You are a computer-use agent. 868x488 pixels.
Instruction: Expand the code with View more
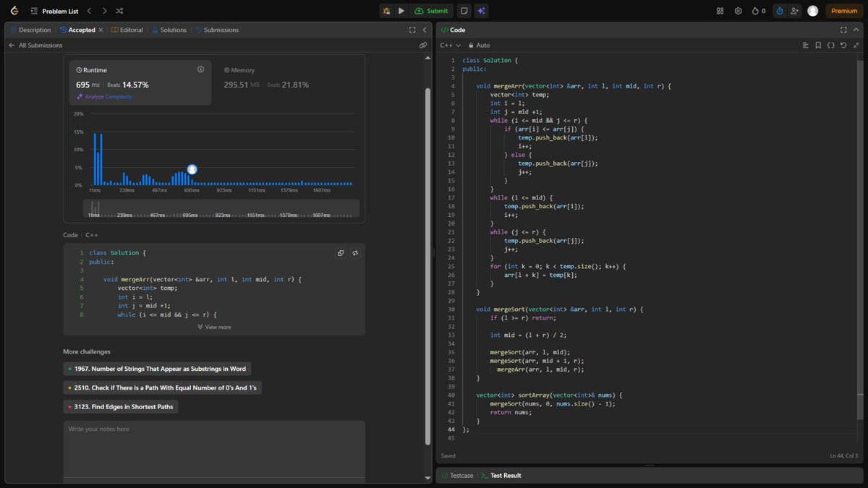pyautogui.click(x=213, y=326)
